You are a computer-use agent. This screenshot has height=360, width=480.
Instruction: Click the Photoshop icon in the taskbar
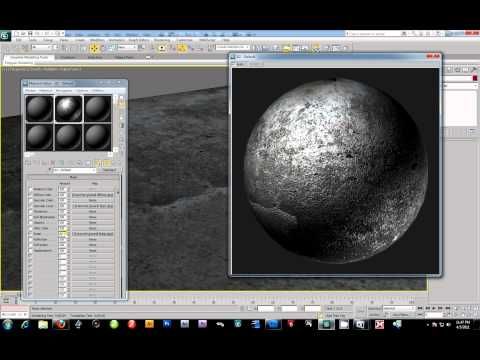(167, 324)
